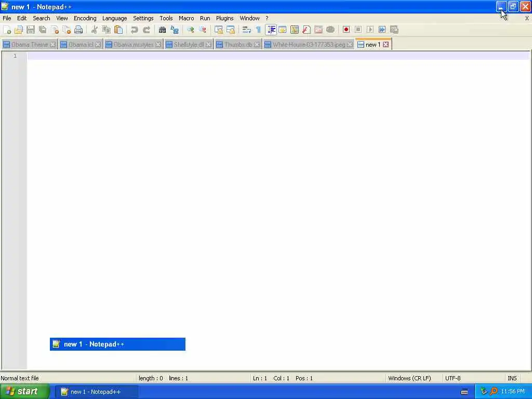The image size is (532, 399).
Task: Open Replace using the toolbar icon
Action: pos(175,30)
